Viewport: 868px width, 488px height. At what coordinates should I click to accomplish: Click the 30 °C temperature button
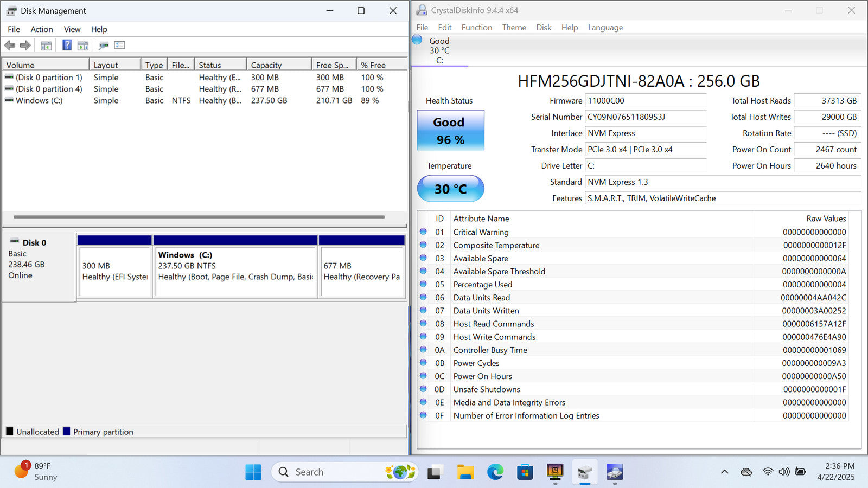pyautogui.click(x=450, y=189)
